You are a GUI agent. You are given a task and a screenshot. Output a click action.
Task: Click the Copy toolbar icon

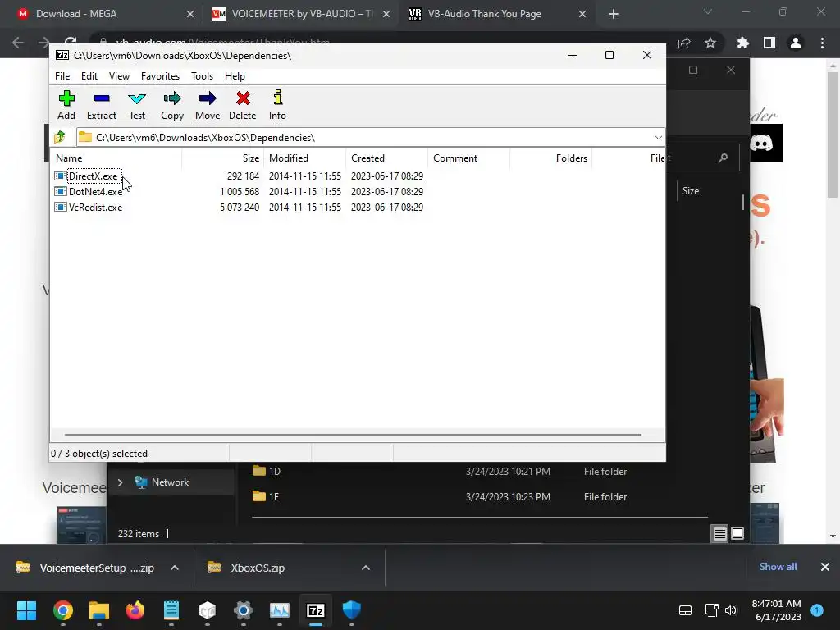[x=172, y=105]
